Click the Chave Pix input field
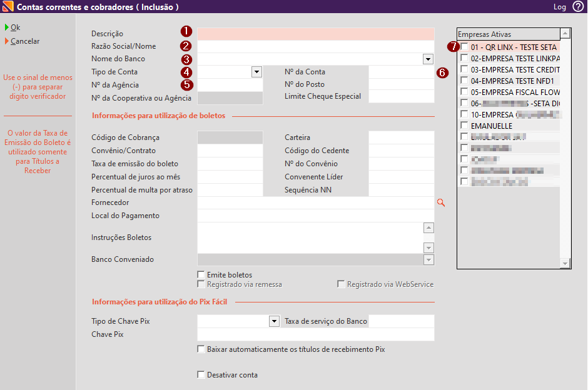The image size is (588, 390). click(x=316, y=334)
